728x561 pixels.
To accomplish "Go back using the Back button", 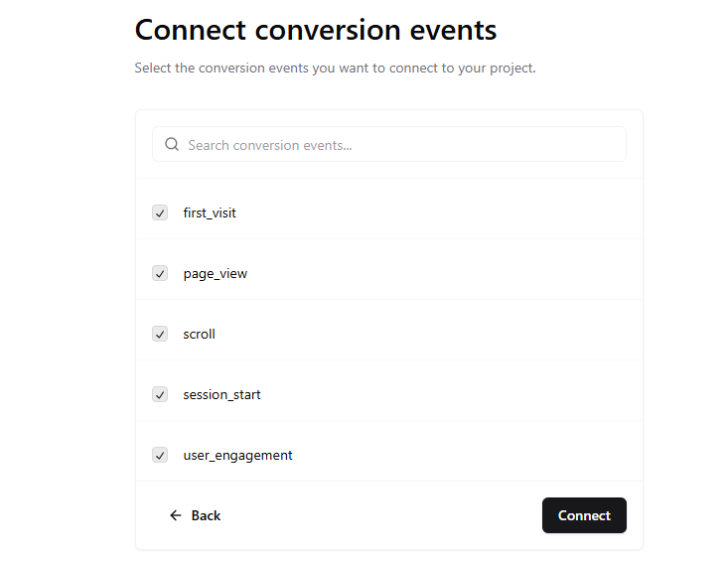I will pyautogui.click(x=195, y=515).
